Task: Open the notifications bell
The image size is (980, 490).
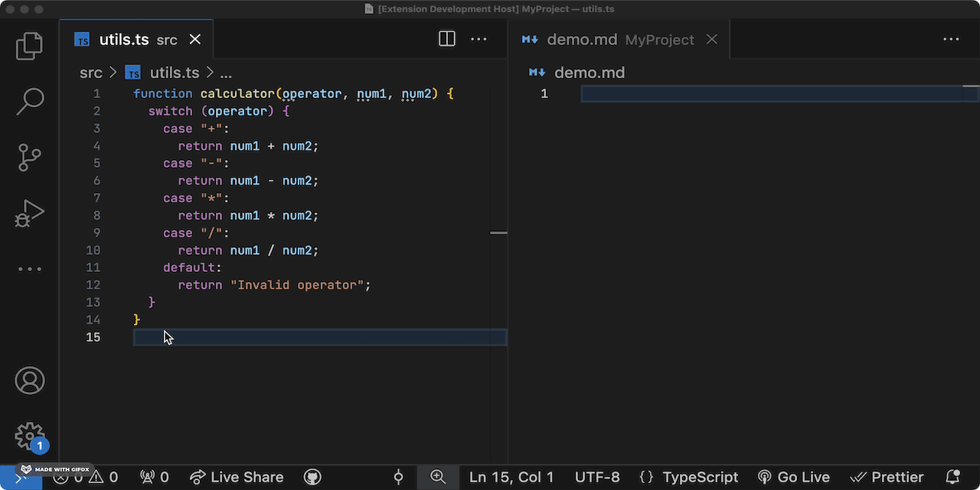Action: coord(953,477)
